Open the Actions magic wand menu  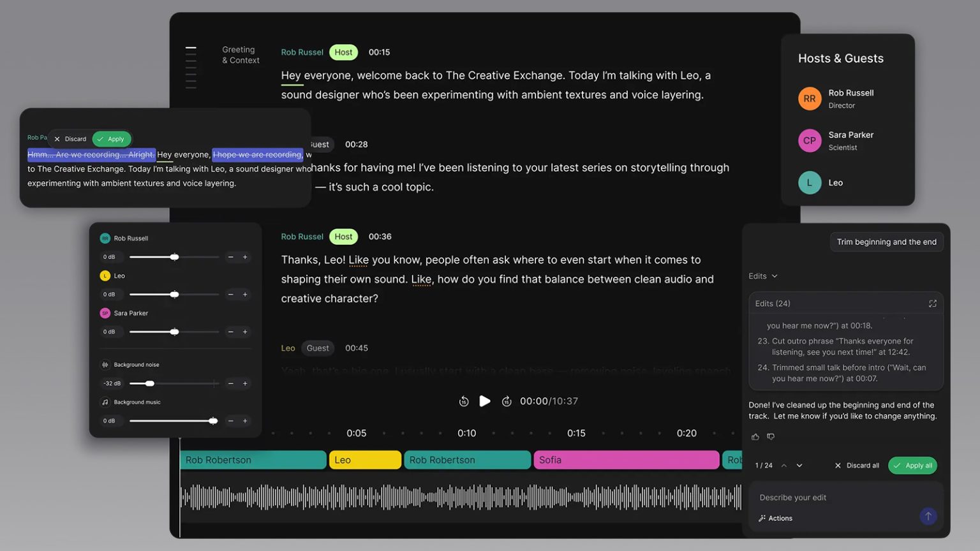coord(776,518)
